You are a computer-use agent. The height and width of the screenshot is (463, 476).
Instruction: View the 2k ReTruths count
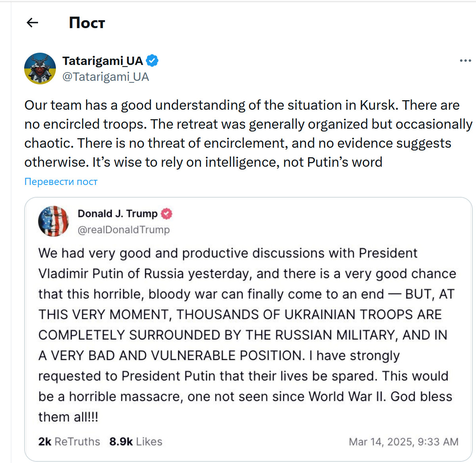69,442
